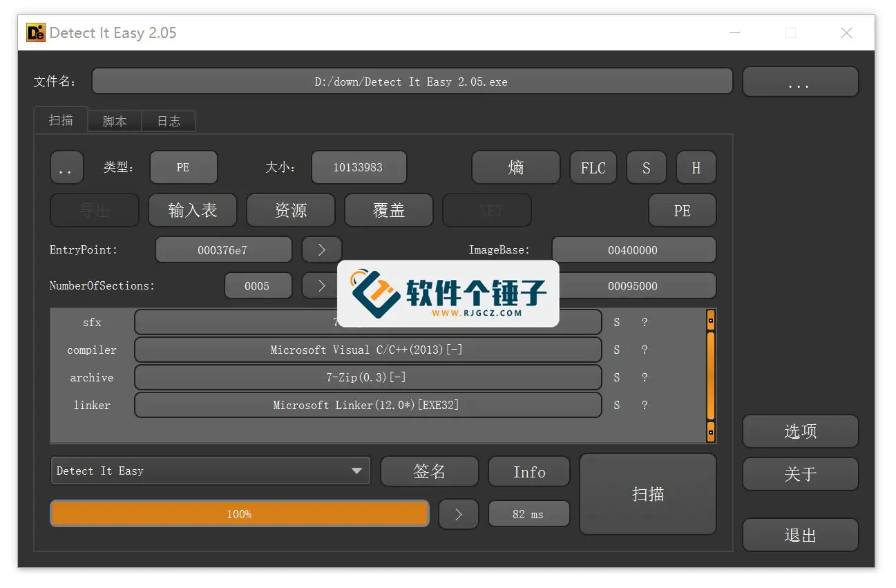The width and height of the screenshot is (896, 588).
Task: Switch to the 脚本 tab
Action: tap(115, 121)
